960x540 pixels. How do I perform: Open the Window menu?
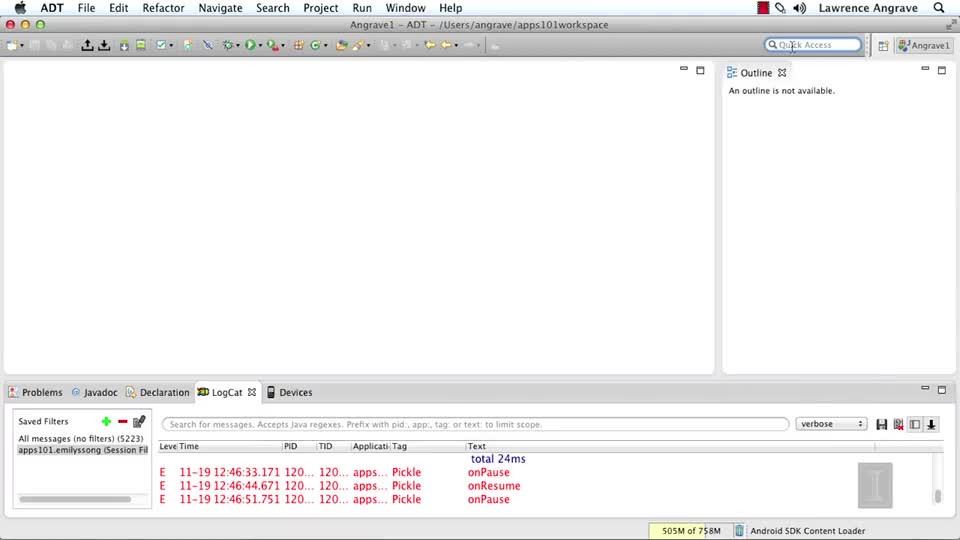[405, 8]
